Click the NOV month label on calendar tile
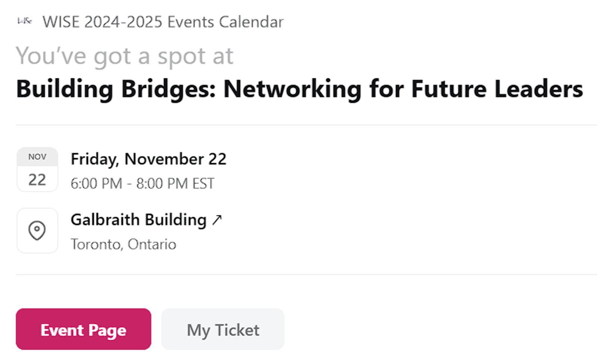 pos(37,157)
